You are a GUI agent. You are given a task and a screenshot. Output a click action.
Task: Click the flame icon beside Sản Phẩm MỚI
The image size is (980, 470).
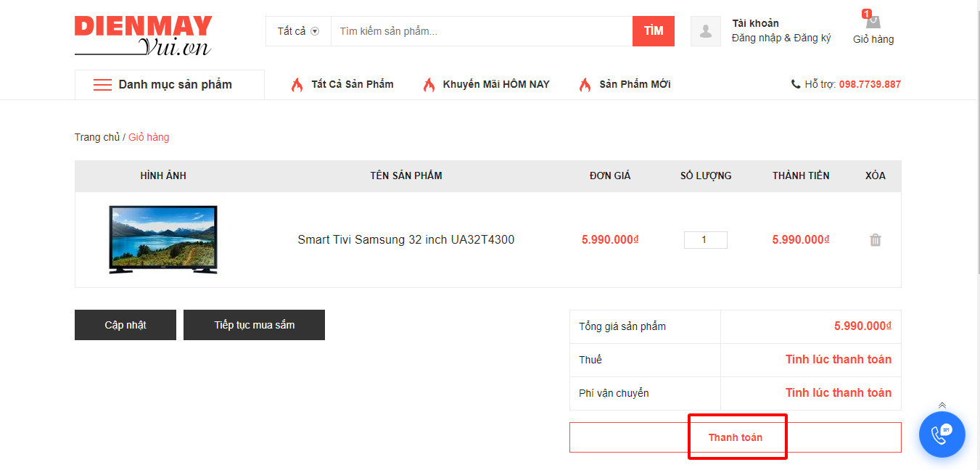(x=585, y=85)
